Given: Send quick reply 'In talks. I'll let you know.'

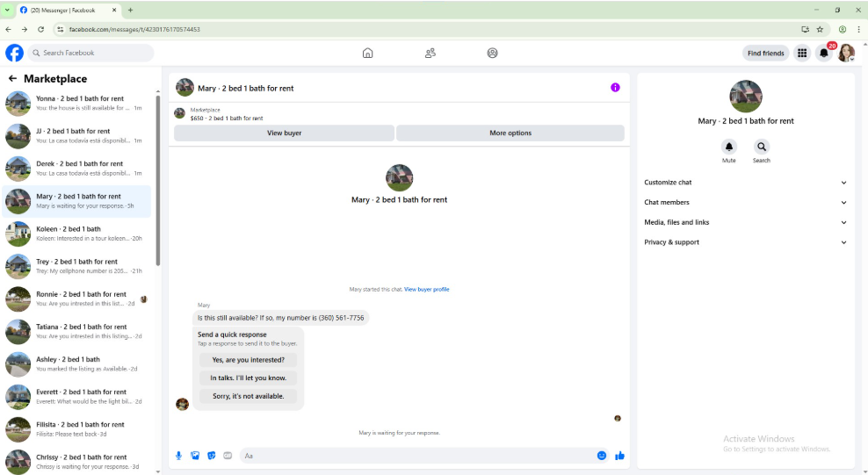Looking at the screenshot, I should 248,378.
